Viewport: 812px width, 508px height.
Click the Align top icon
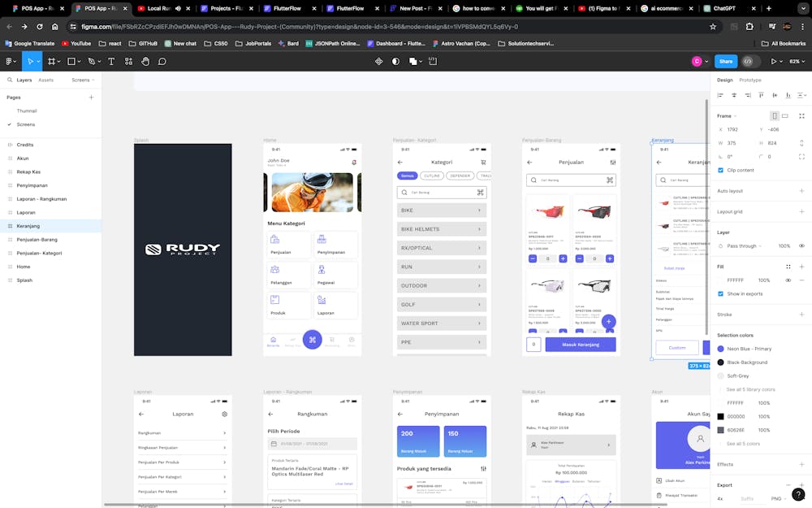(761, 95)
